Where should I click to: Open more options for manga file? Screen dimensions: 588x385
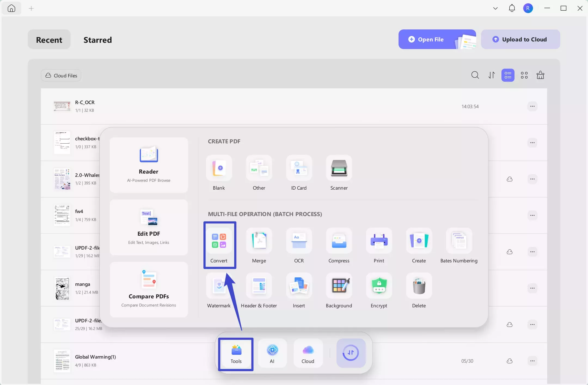coord(532,288)
